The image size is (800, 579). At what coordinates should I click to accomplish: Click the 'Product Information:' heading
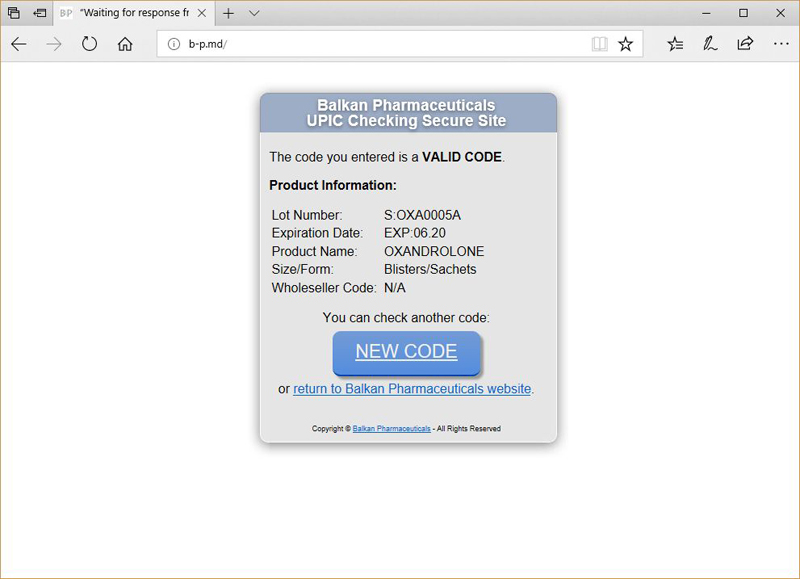pos(333,185)
